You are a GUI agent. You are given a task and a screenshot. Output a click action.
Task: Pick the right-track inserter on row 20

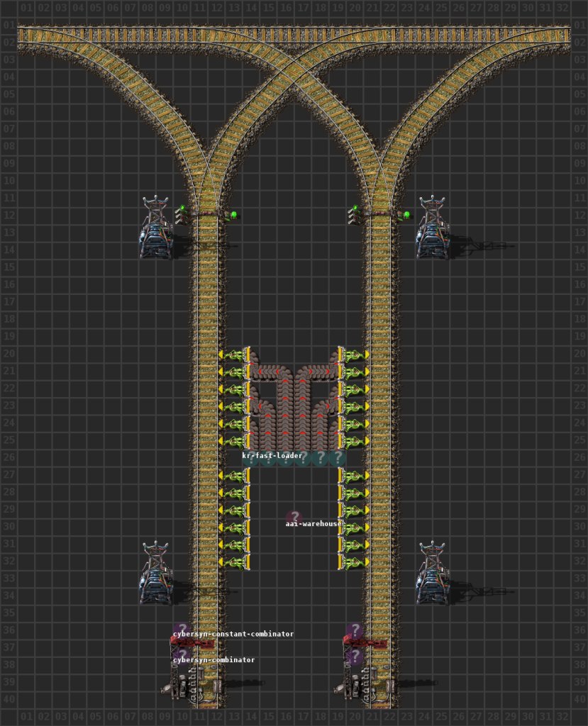[x=354, y=355]
